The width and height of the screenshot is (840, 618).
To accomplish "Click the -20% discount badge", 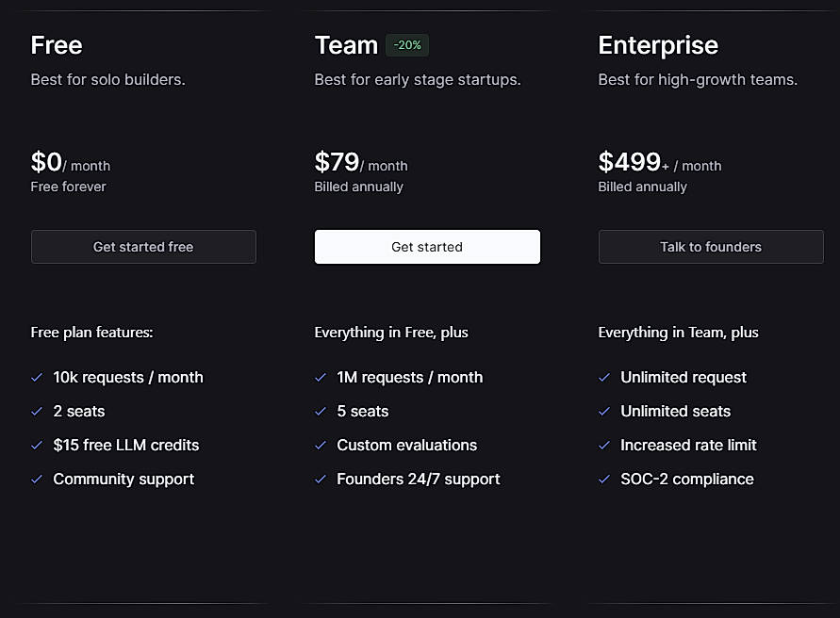I will click(406, 44).
